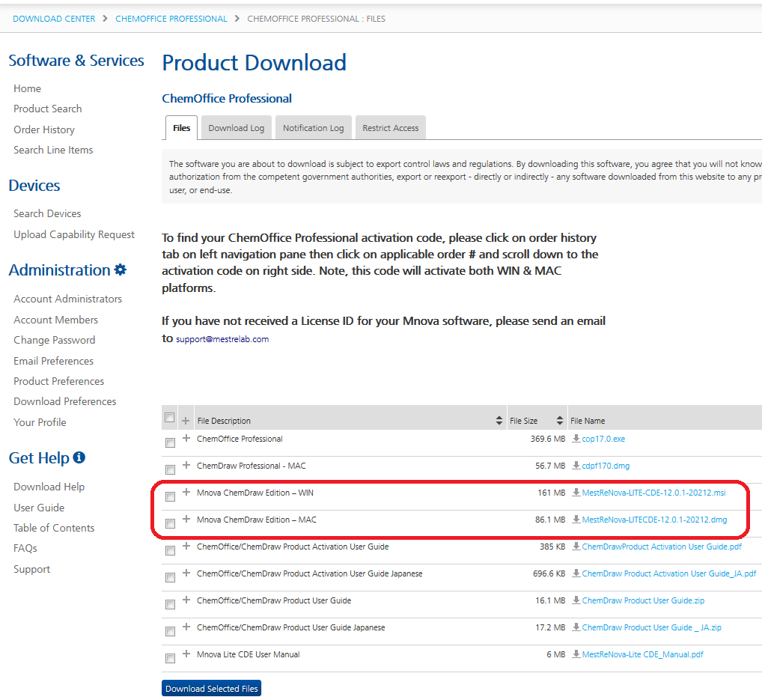Open Upload Capability Request in sidebar
The image size is (762, 700).
(74, 234)
